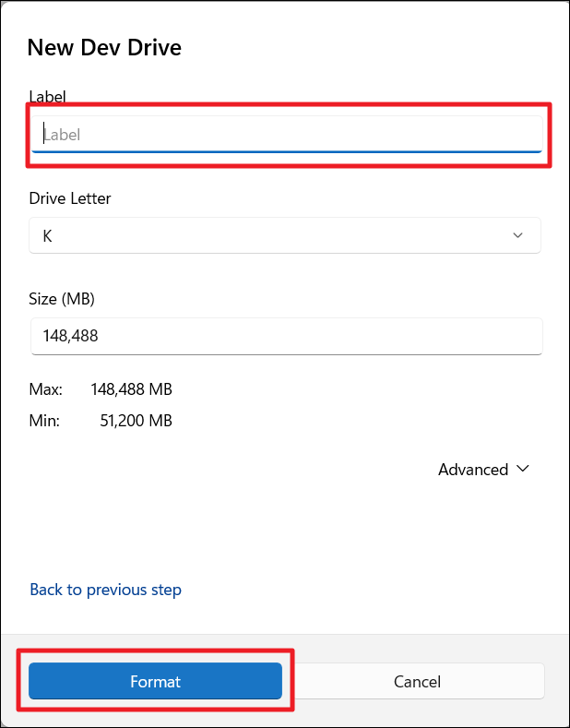The width and height of the screenshot is (570, 728).
Task: Click the Max: label text
Action: click(x=46, y=389)
